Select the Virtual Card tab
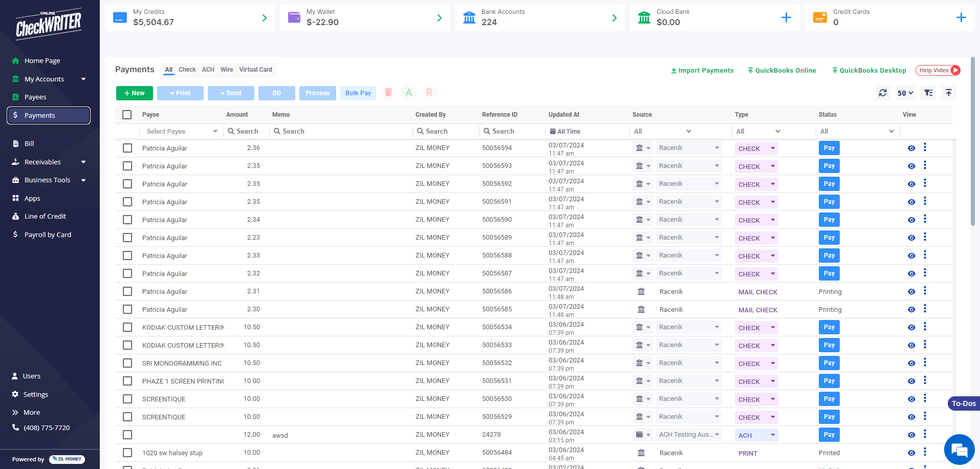Screen dimensions: 980x469 pyautogui.click(x=255, y=70)
